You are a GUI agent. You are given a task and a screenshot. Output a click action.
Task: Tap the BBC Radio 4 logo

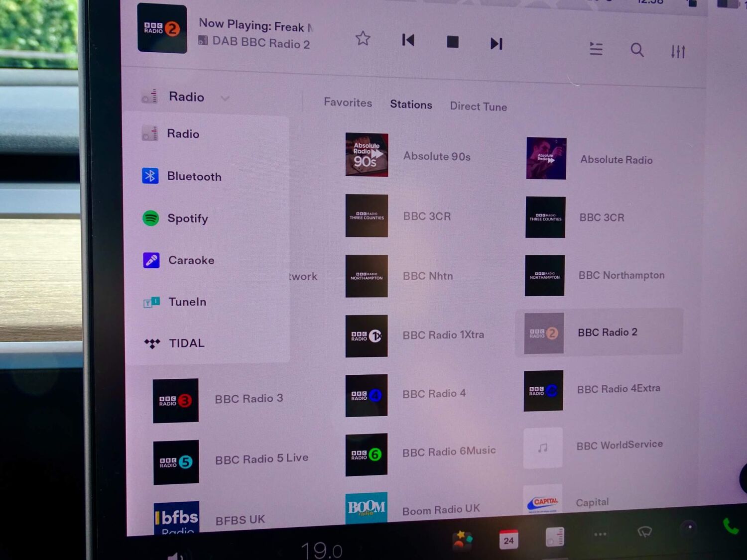pyautogui.click(x=367, y=395)
